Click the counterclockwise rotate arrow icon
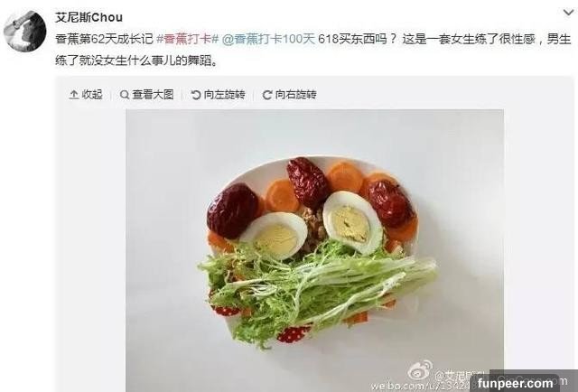578x392 pixels. click(x=196, y=95)
